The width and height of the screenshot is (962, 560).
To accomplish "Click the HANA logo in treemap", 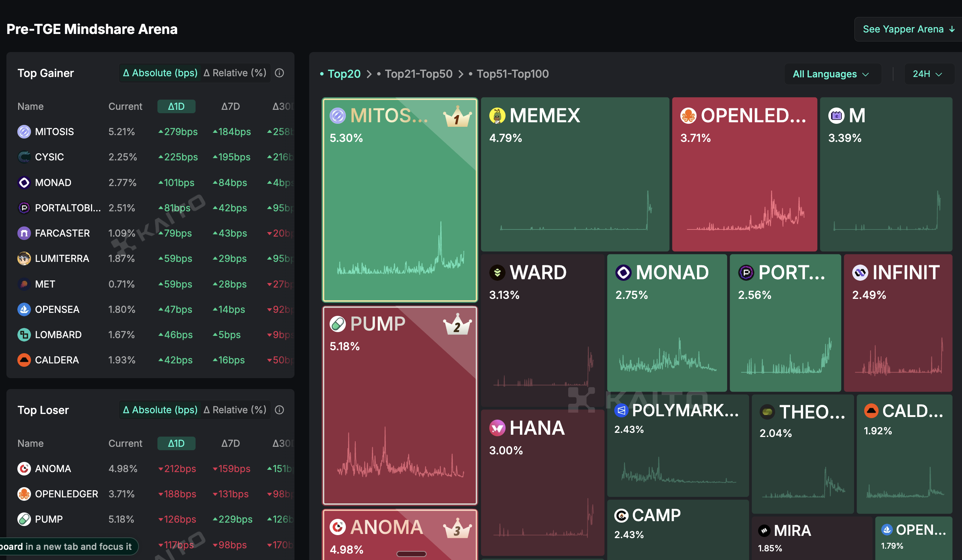I will [x=497, y=428].
